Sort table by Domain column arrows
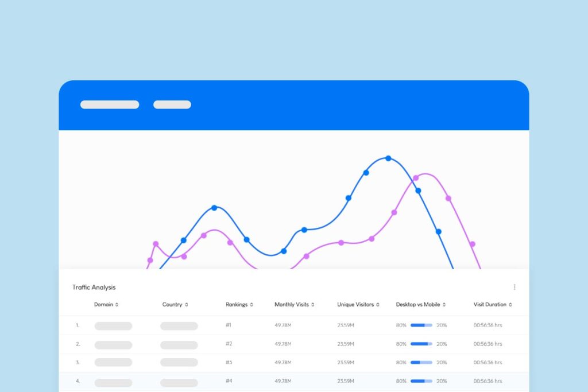 117,305
